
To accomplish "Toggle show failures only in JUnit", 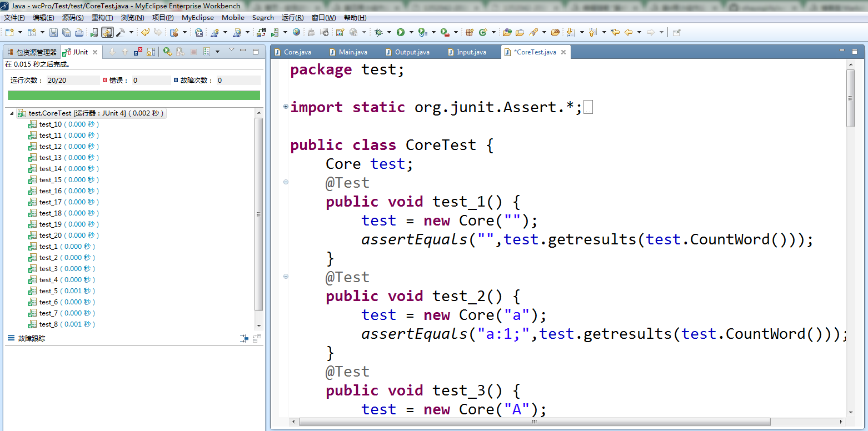I will pyautogui.click(x=137, y=52).
